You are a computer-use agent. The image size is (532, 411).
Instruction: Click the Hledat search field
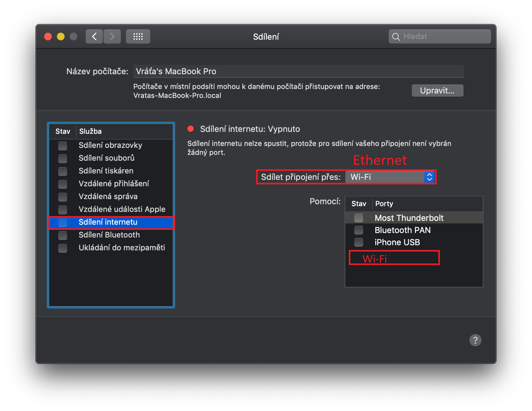click(440, 36)
